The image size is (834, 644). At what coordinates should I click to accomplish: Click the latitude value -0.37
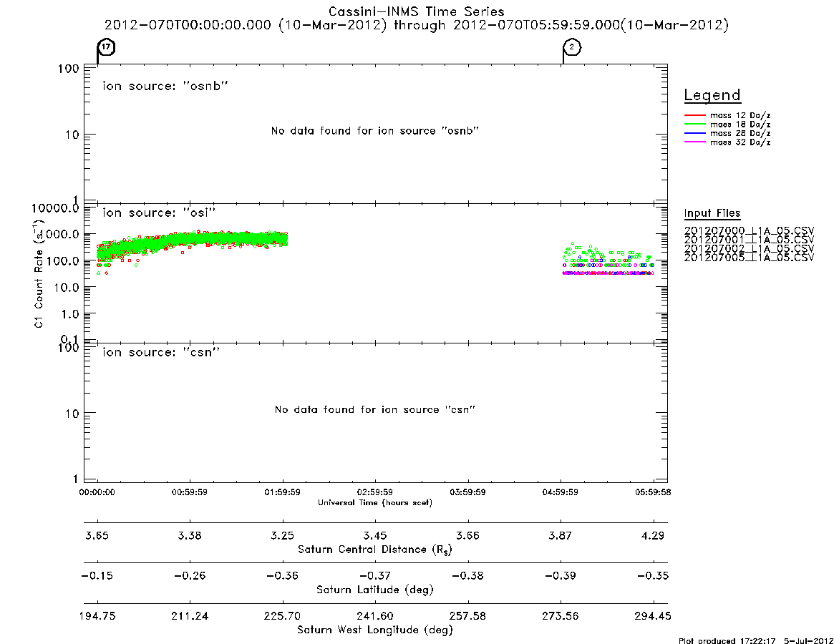[x=375, y=576]
